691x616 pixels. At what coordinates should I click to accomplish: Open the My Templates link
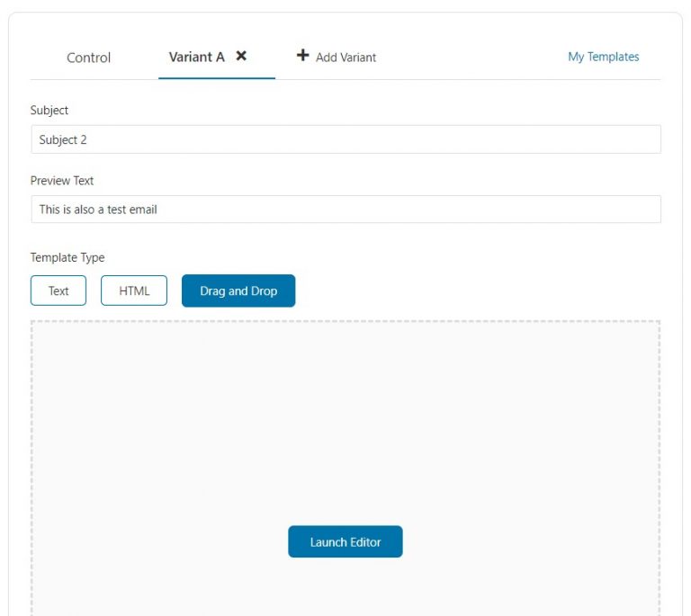coord(604,57)
